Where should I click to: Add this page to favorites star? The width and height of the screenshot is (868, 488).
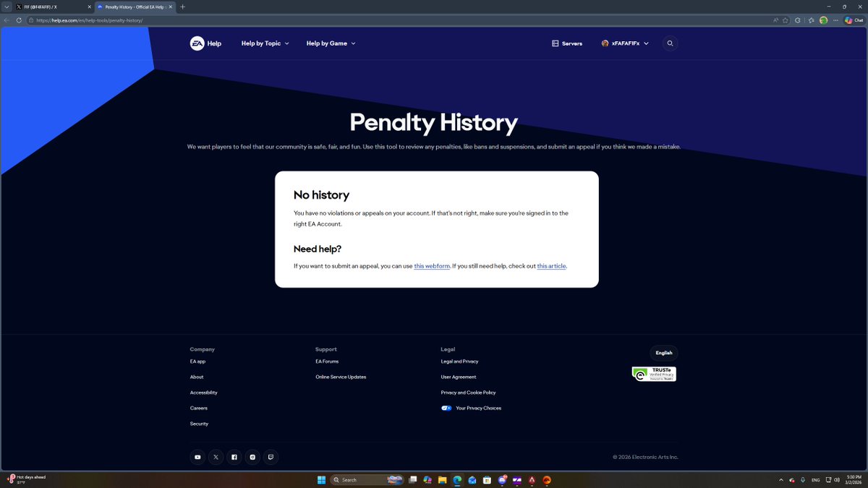[785, 20]
